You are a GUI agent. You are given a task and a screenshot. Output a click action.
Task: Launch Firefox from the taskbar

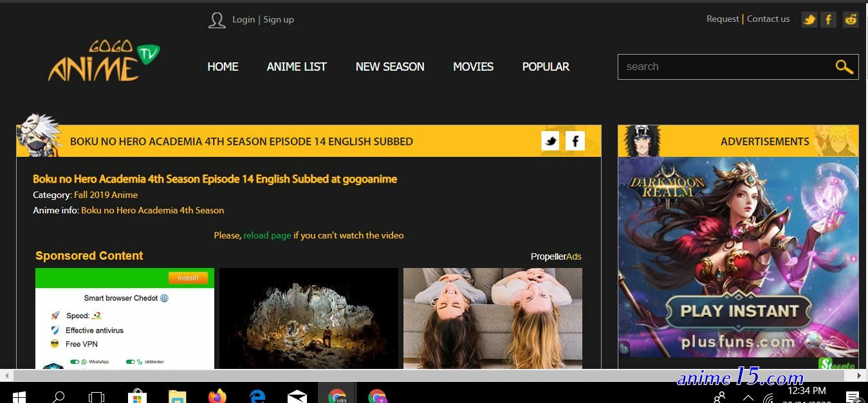[217, 396]
